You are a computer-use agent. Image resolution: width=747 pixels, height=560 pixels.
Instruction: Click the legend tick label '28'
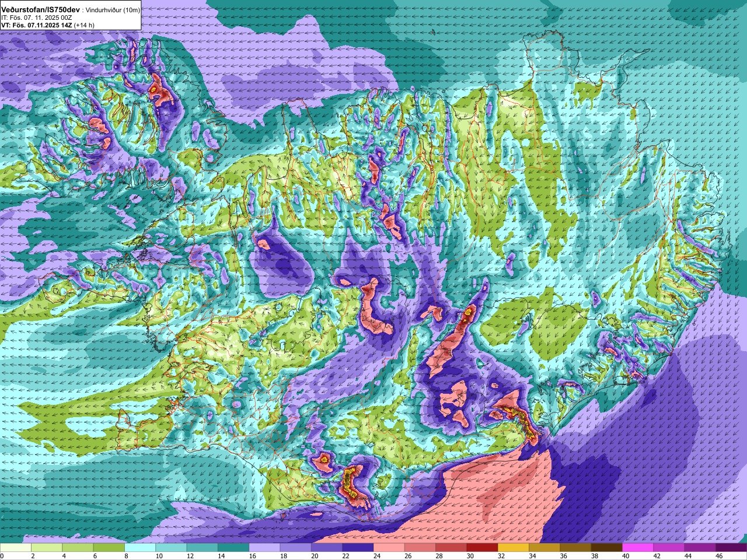click(x=439, y=556)
